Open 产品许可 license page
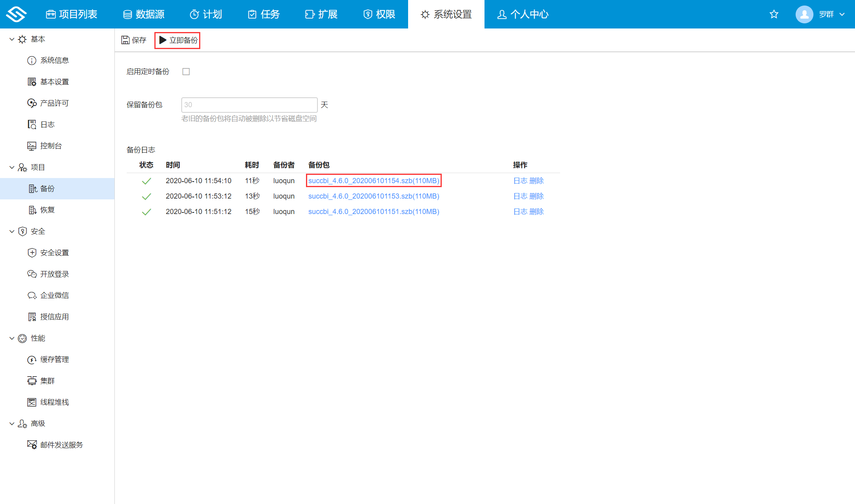Image resolution: width=855 pixels, height=504 pixels. pos(54,103)
